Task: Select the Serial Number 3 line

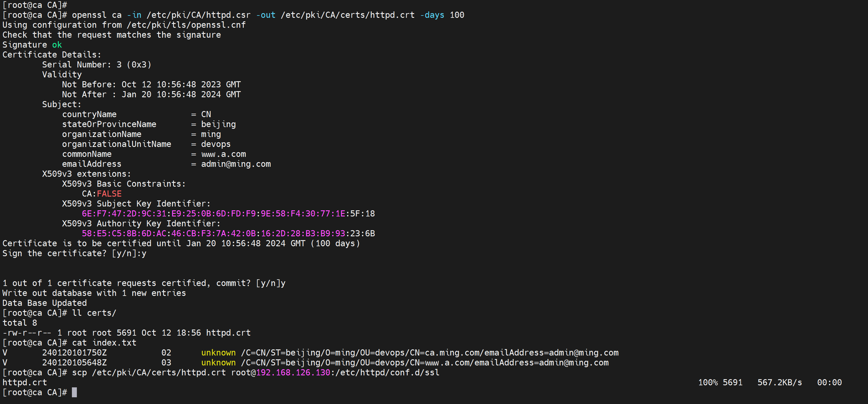Action: point(96,64)
